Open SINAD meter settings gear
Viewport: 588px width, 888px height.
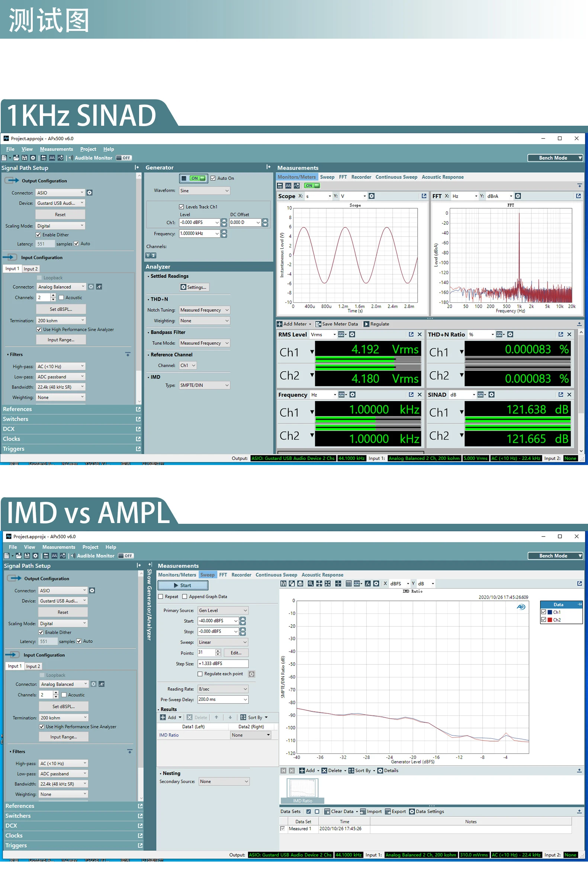492,394
